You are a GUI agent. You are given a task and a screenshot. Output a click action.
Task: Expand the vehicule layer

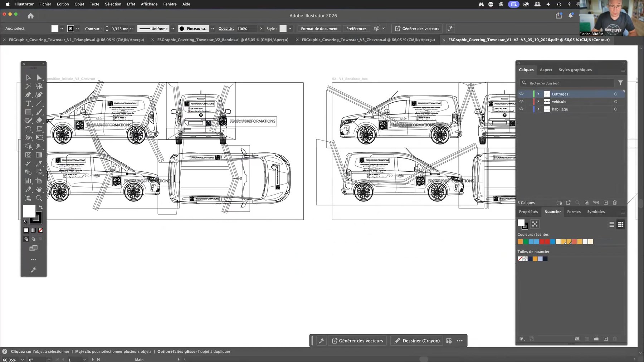pyautogui.click(x=538, y=102)
